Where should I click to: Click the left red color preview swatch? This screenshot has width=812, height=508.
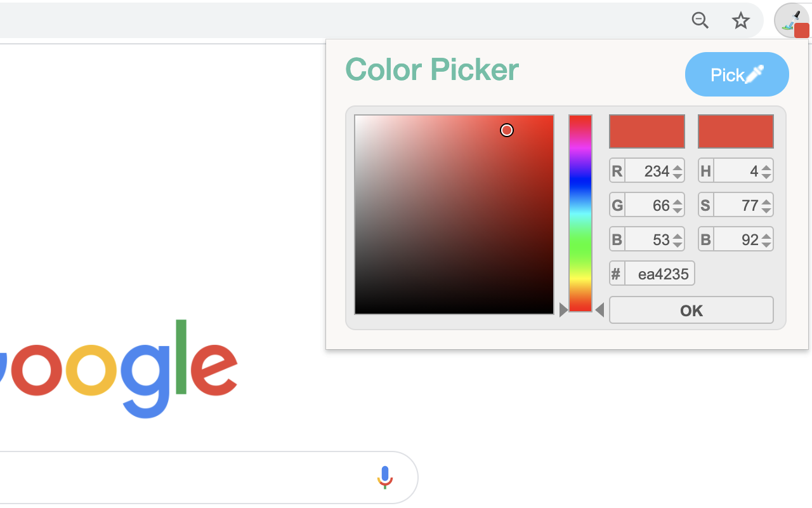coord(646,131)
